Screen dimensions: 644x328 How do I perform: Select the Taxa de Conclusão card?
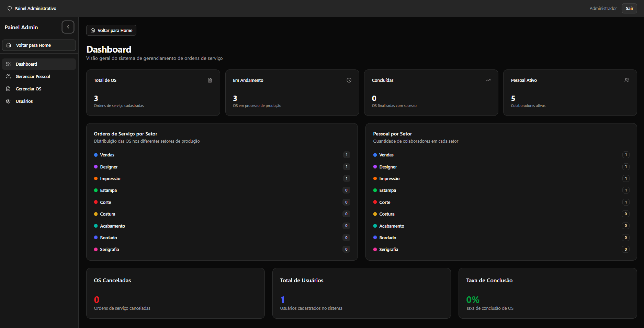(x=547, y=293)
